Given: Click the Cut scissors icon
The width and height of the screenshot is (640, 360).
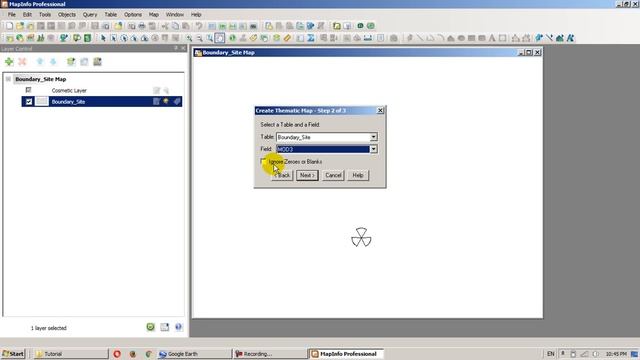Looking at the screenshot, I should [x=165, y=26].
